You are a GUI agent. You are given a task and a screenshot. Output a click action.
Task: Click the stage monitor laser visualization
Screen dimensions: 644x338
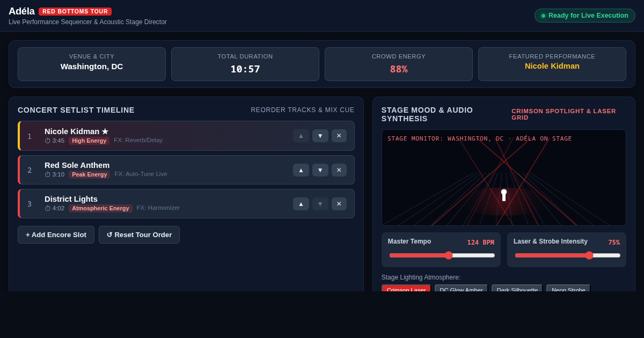point(504,178)
